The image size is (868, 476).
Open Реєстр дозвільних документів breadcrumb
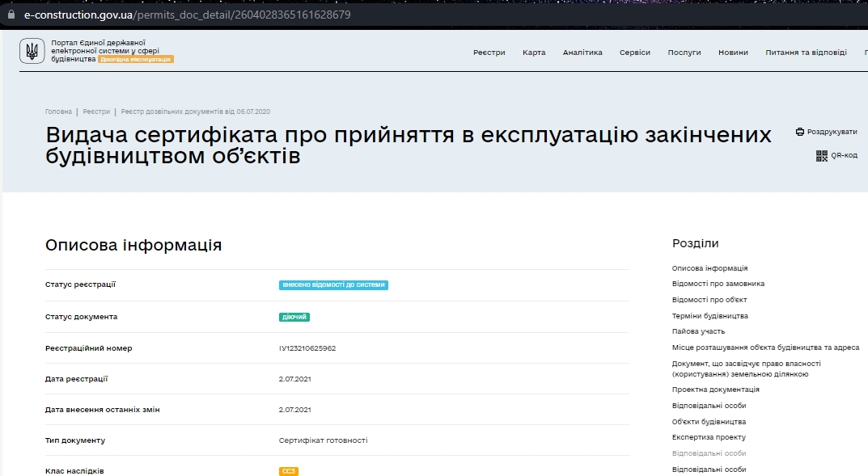tap(196, 112)
